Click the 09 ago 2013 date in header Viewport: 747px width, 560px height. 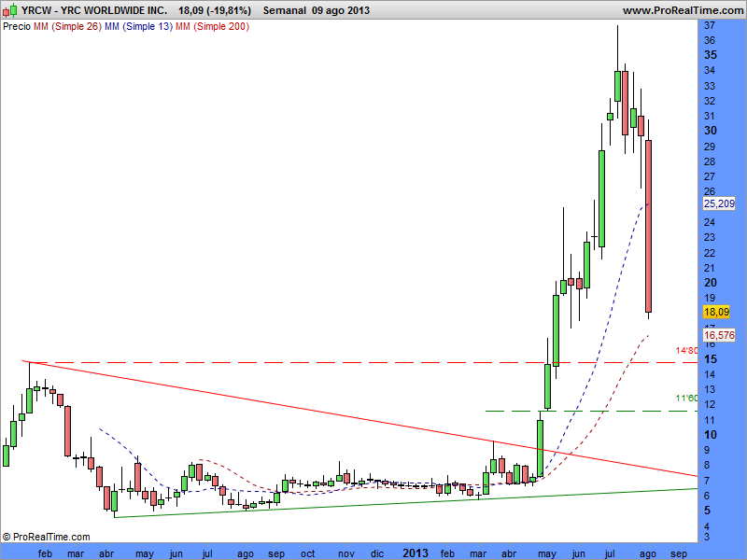pyautogui.click(x=341, y=10)
